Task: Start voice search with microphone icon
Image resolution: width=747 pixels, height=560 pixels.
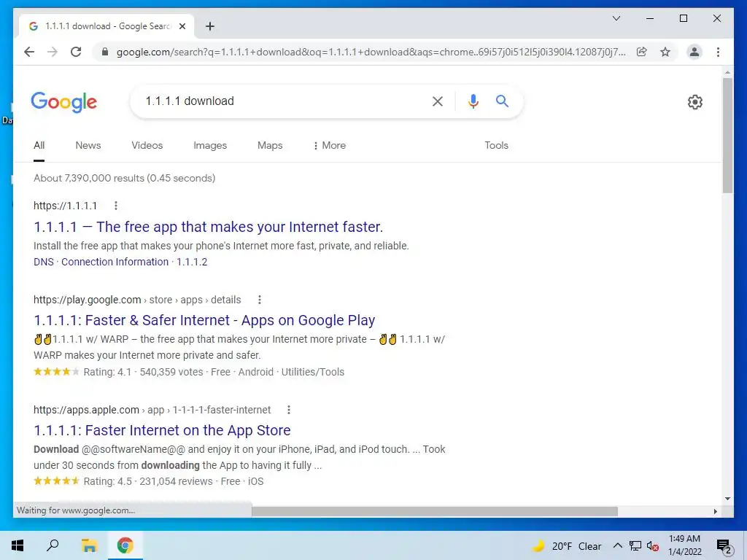Action: click(x=473, y=101)
